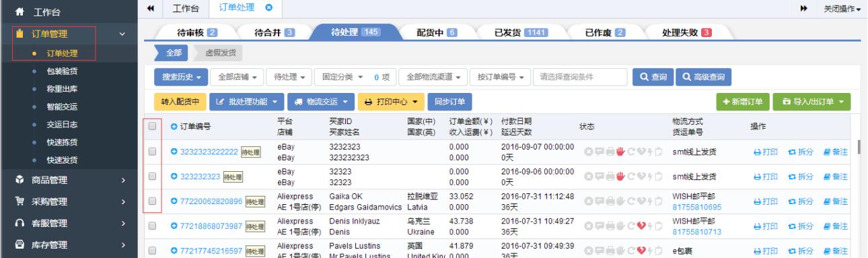Viewport: 868px width, 258px height.
Task: Click the 库存管理 inventory icon
Action: pyautogui.click(x=20, y=245)
